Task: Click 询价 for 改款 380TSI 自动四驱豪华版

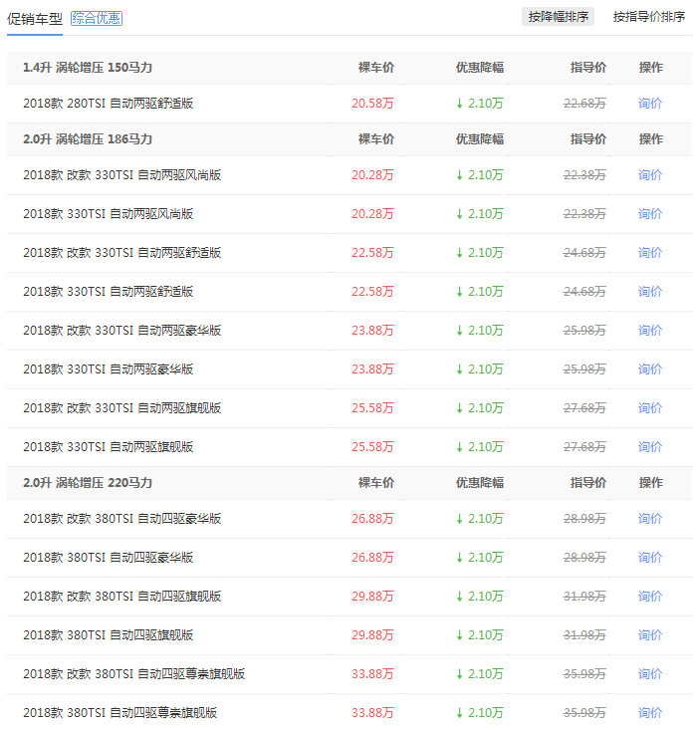Action: tap(650, 518)
